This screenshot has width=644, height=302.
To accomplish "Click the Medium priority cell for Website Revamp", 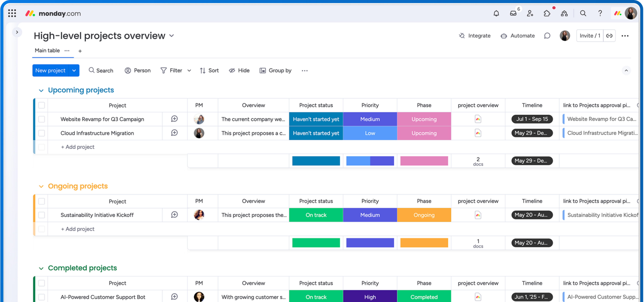I will (x=370, y=119).
